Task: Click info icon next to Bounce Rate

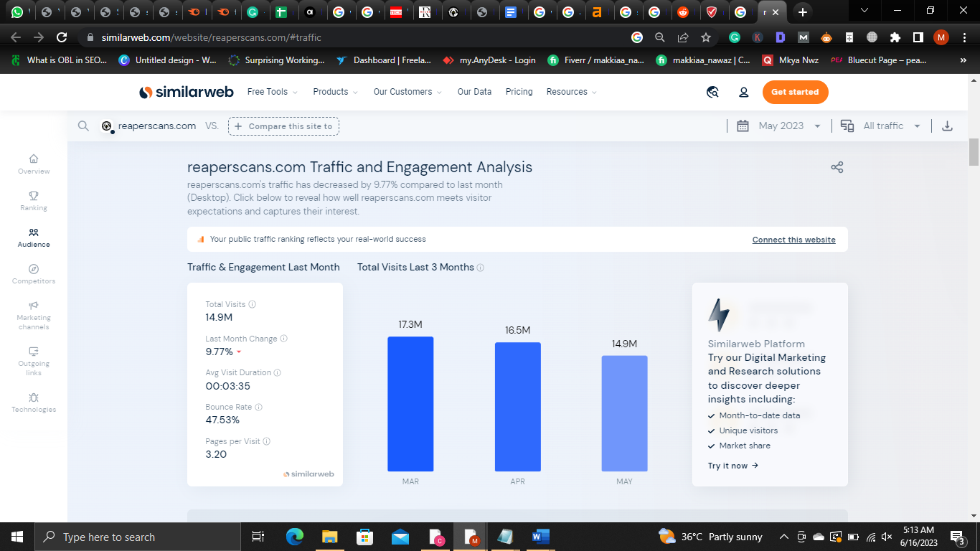Action: [259, 408]
